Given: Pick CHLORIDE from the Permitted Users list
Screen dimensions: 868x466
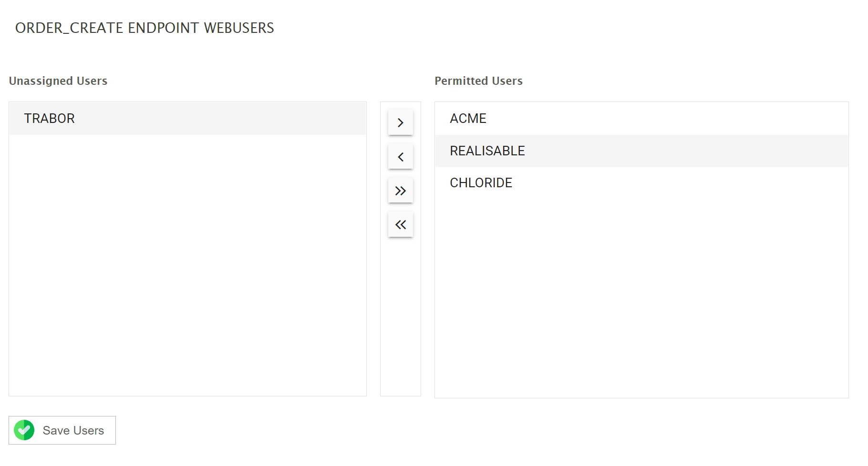Looking at the screenshot, I should point(481,183).
